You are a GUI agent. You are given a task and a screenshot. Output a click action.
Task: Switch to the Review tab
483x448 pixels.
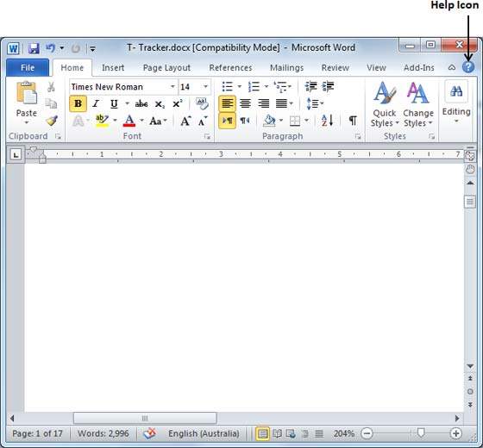[336, 68]
